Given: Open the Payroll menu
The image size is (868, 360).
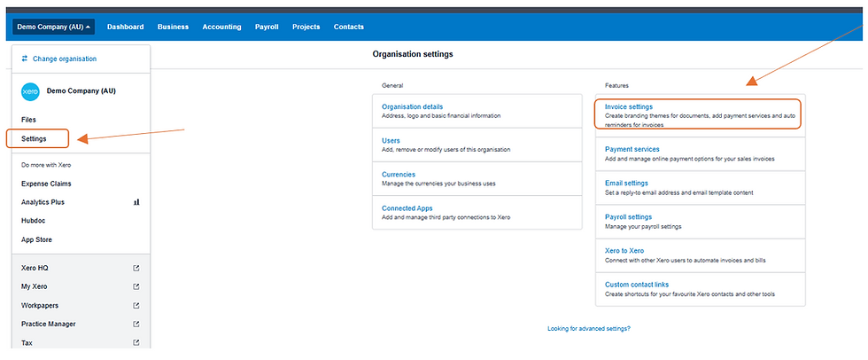Looking at the screenshot, I should 267,27.
